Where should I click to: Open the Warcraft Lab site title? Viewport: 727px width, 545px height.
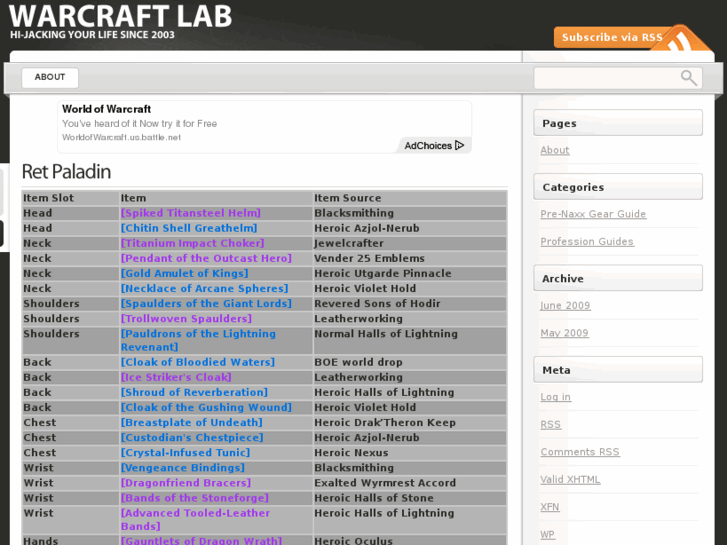tap(121, 16)
